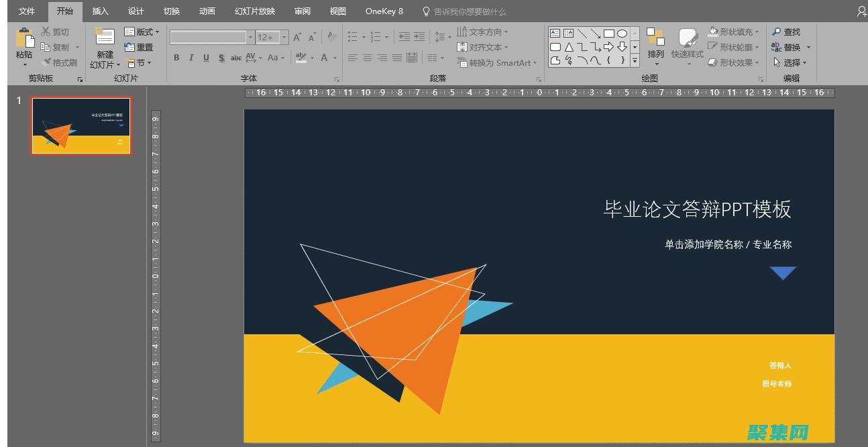Click the Find (查找) magnifier icon
The image size is (868, 447).
(x=777, y=32)
